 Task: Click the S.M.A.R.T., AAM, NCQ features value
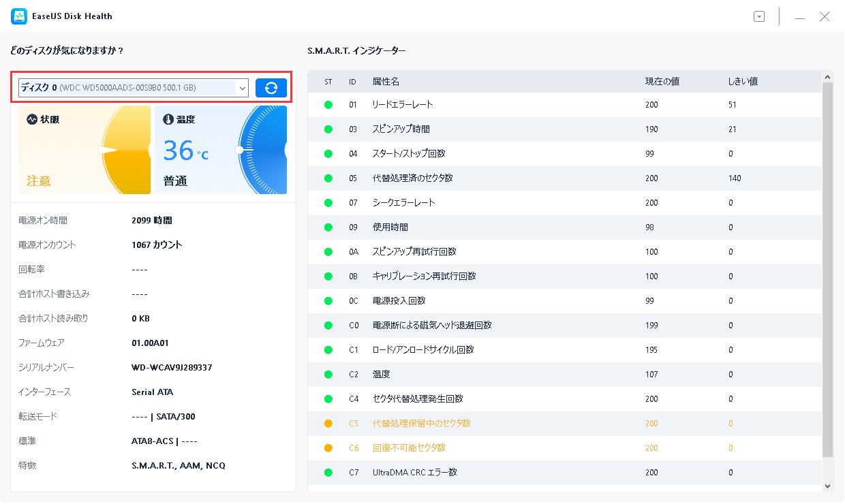coord(179,466)
